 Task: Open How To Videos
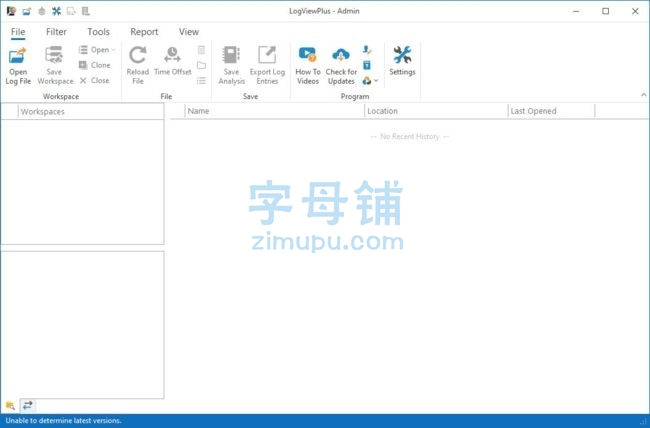click(308, 66)
